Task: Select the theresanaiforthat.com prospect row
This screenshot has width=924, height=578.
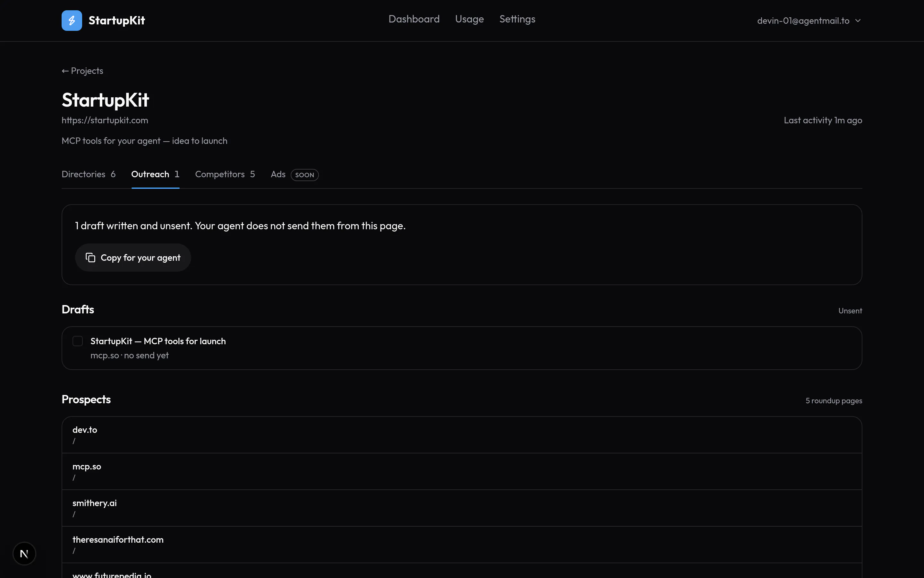Action: pos(462,545)
